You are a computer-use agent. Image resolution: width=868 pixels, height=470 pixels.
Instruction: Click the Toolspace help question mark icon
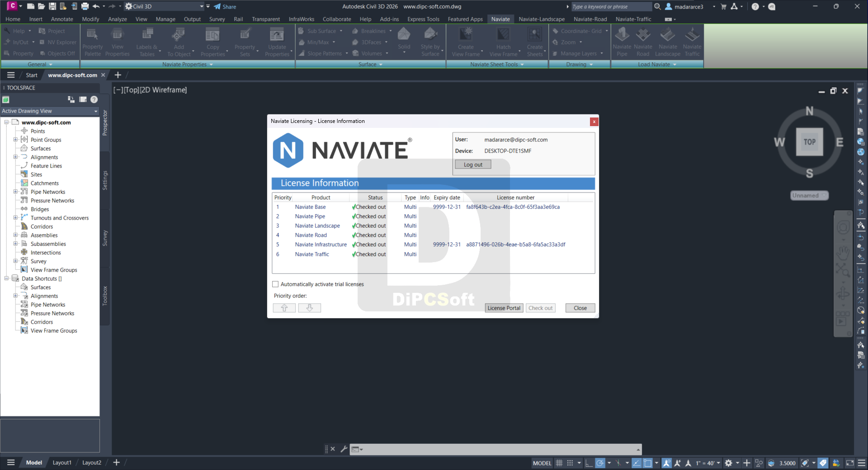pos(94,99)
